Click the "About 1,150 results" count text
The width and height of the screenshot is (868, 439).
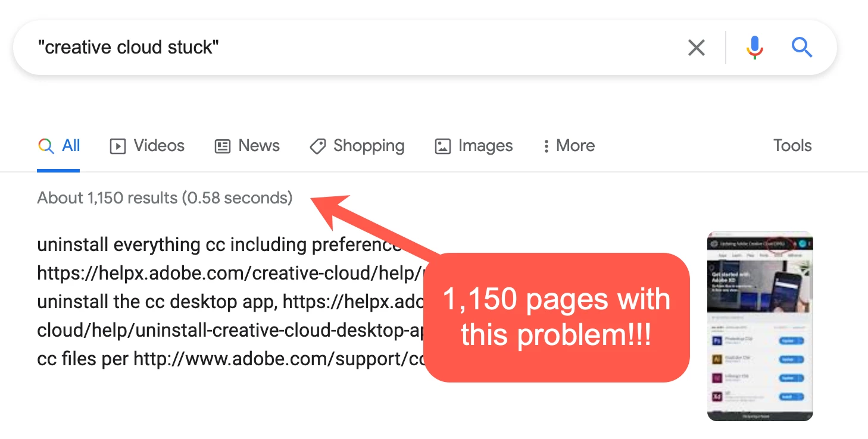165,198
